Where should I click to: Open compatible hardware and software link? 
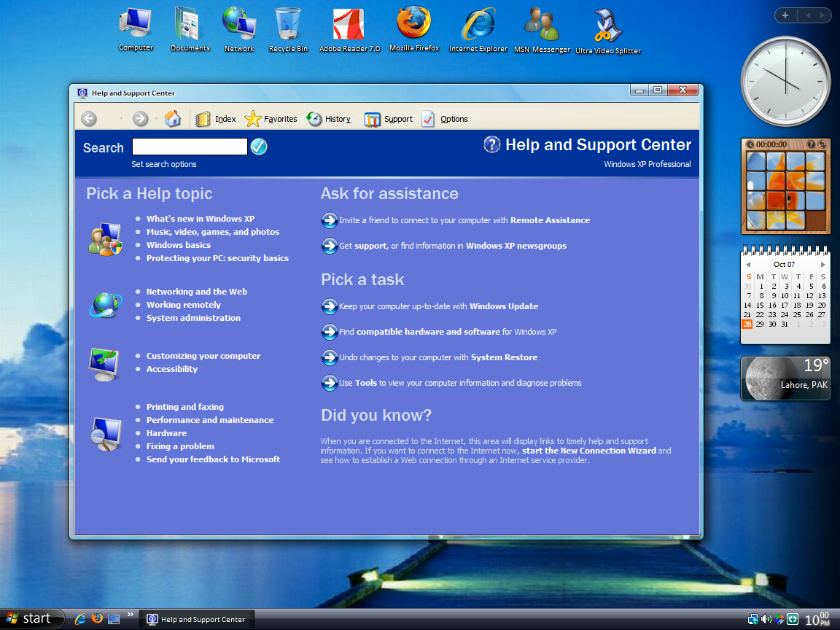pos(428,332)
